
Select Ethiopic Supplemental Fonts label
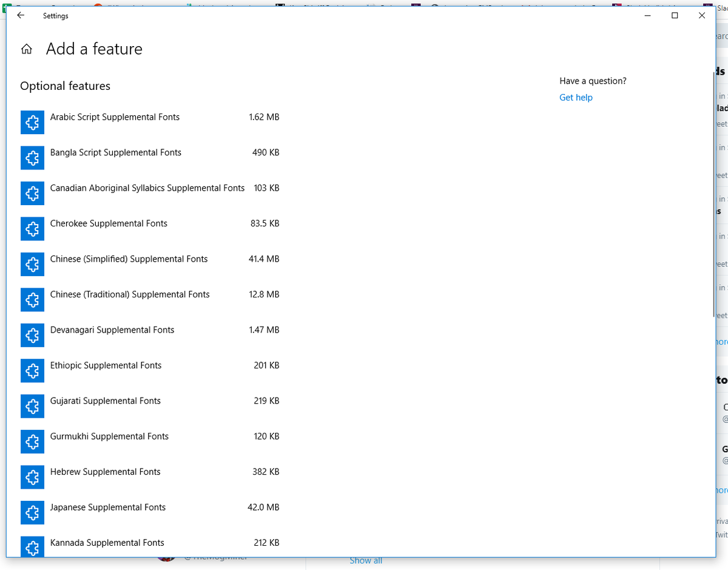click(x=106, y=365)
